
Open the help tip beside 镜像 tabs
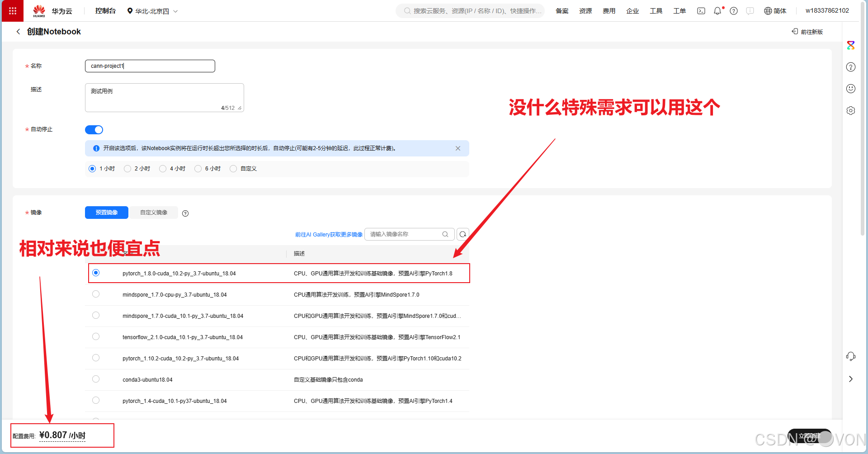[x=185, y=213]
